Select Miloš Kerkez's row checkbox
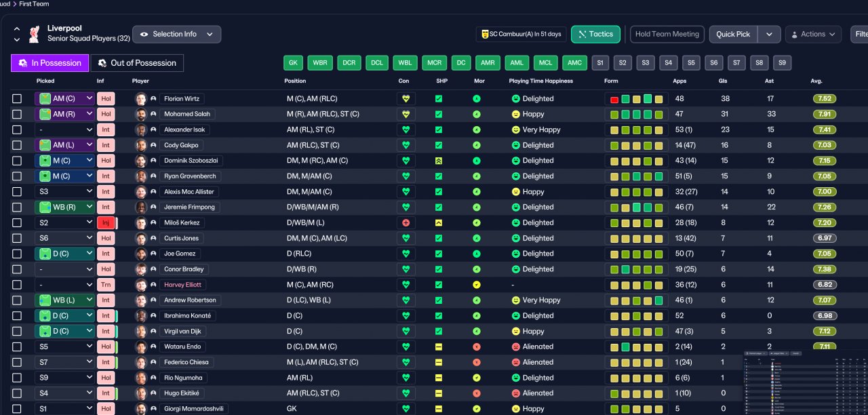Viewport: 868px width, 415px height. coord(17,222)
